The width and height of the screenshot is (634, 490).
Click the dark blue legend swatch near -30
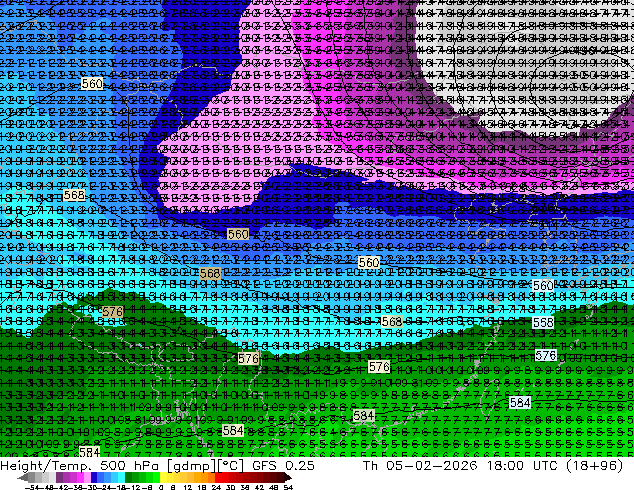click(x=94, y=477)
